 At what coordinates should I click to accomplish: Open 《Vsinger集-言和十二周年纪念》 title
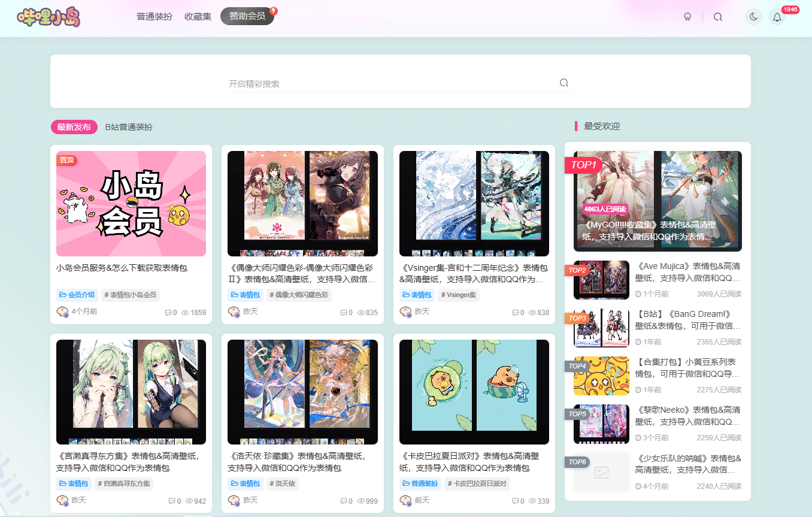click(x=474, y=273)
